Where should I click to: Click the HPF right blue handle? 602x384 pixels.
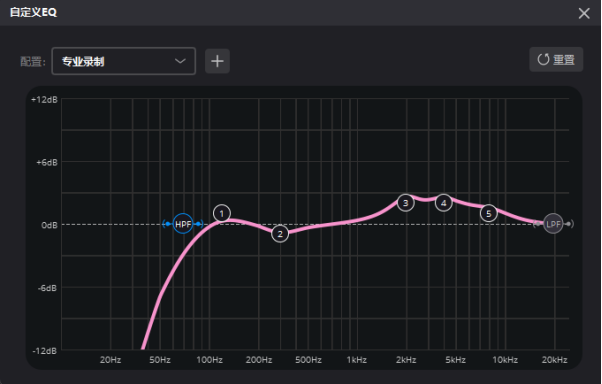pyautogui.click(x=199, y=224)
